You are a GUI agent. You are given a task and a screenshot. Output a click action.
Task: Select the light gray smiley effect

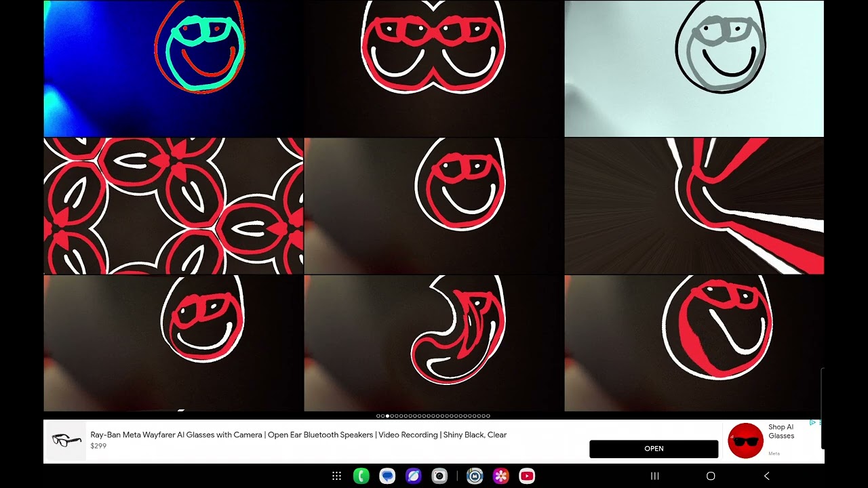694,68
